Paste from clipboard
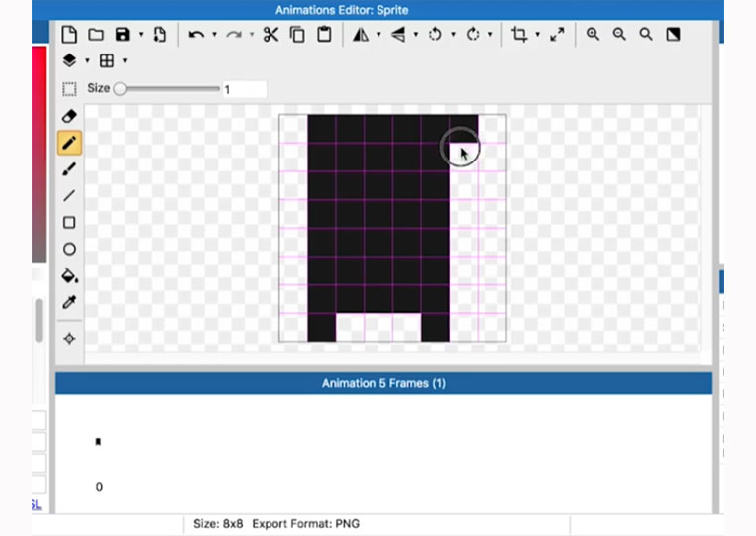The image size is (756, 536). [x=324, y=35]
